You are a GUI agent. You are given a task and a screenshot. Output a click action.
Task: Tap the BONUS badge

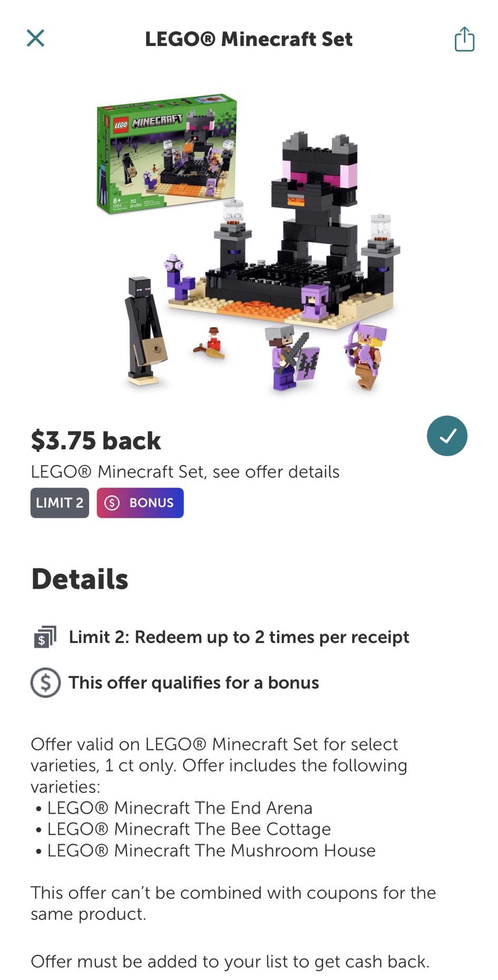coord(140,503)
